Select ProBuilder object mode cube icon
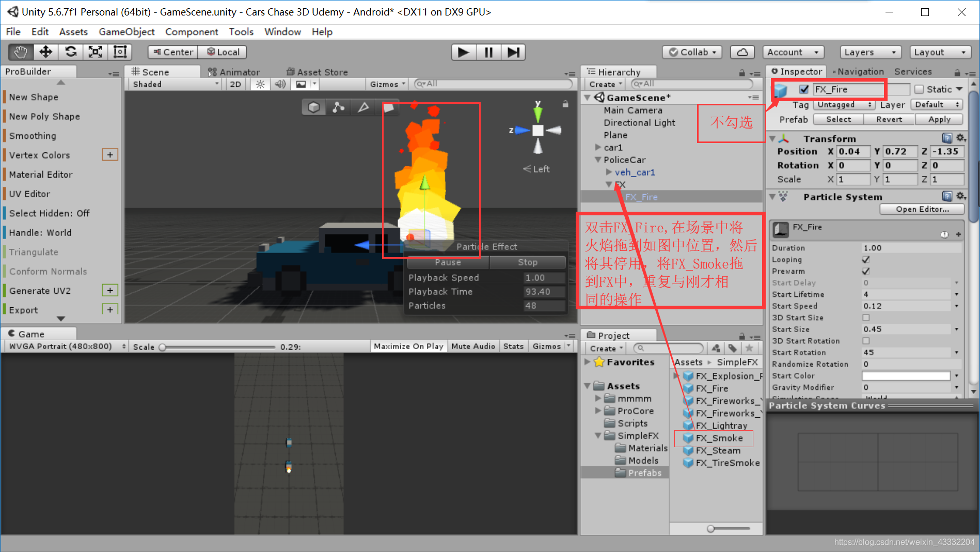 coord(313,107)
